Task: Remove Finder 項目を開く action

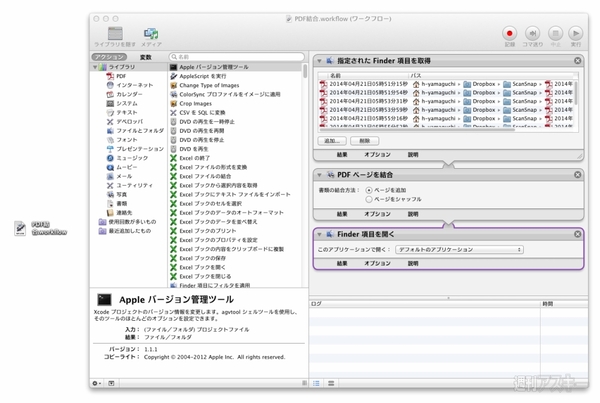Action: pos(577,234)
